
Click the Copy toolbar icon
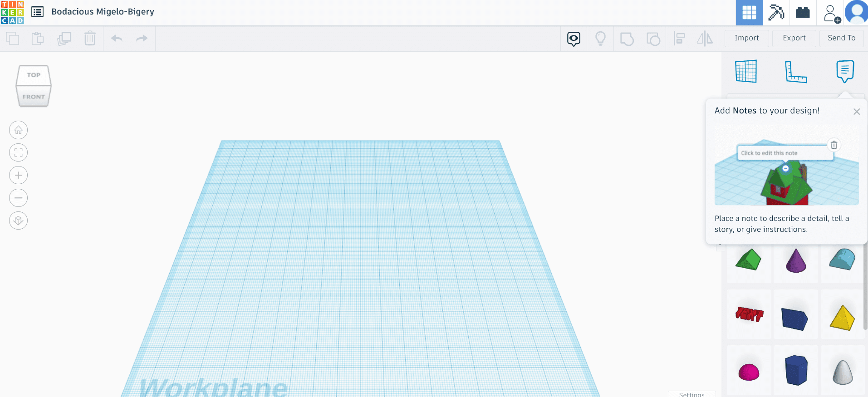coord(13,39)
